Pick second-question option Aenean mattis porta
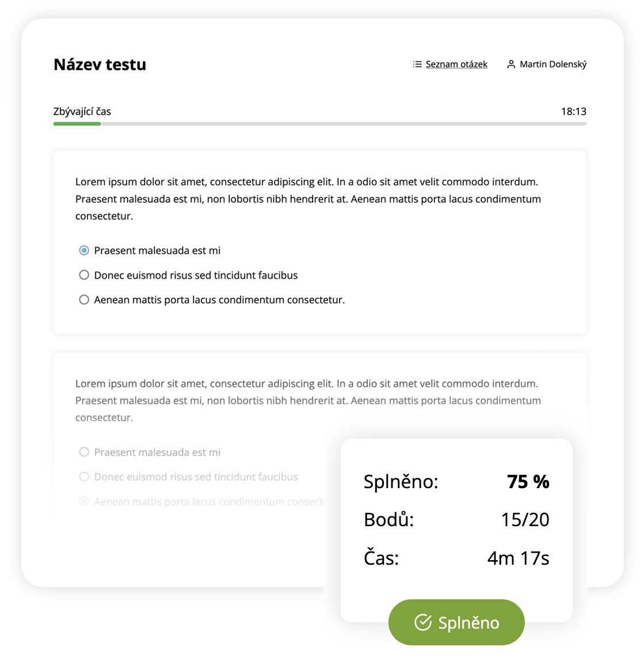The image size is (644, 658). coord(84,502)
